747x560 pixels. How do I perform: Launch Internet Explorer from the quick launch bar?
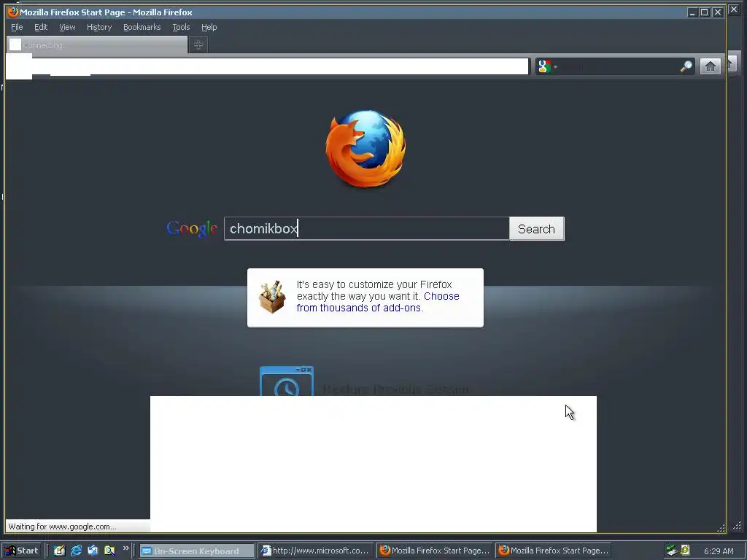[x=76, y=551]
